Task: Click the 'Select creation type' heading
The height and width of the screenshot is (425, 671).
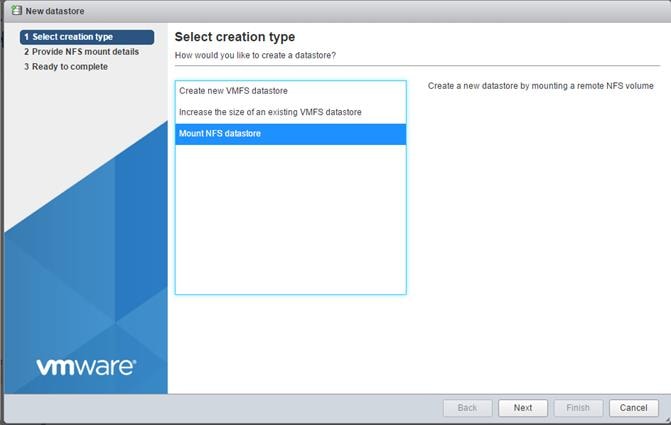Action: tap(235, 37)
